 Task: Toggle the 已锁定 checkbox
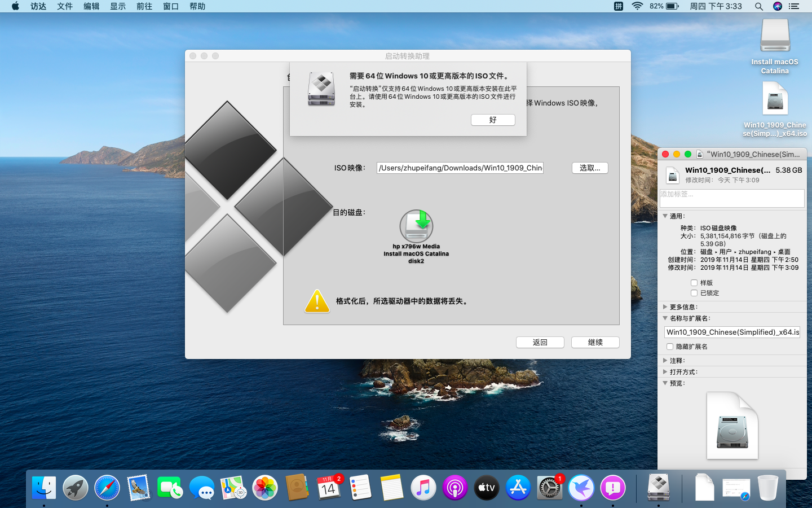click(694, 293)
